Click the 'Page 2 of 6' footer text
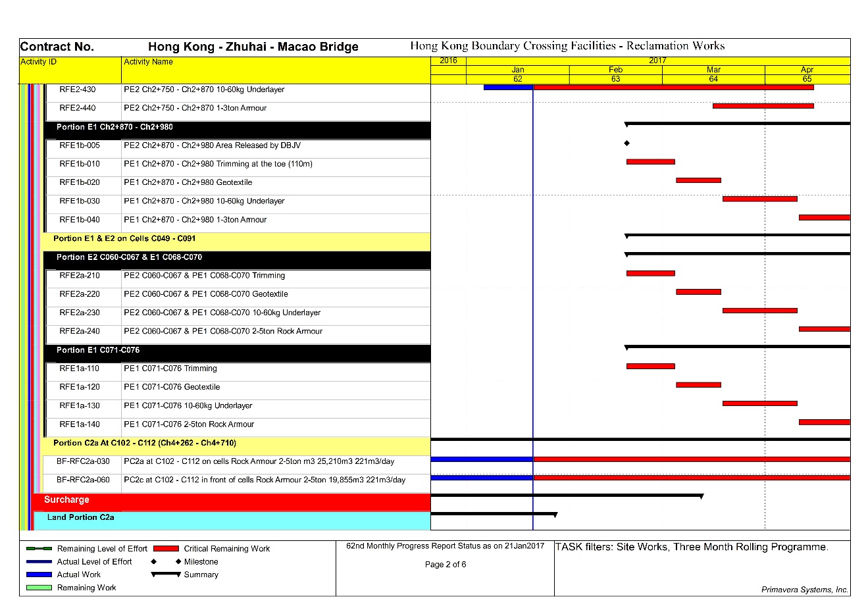 tap(446, 565)
